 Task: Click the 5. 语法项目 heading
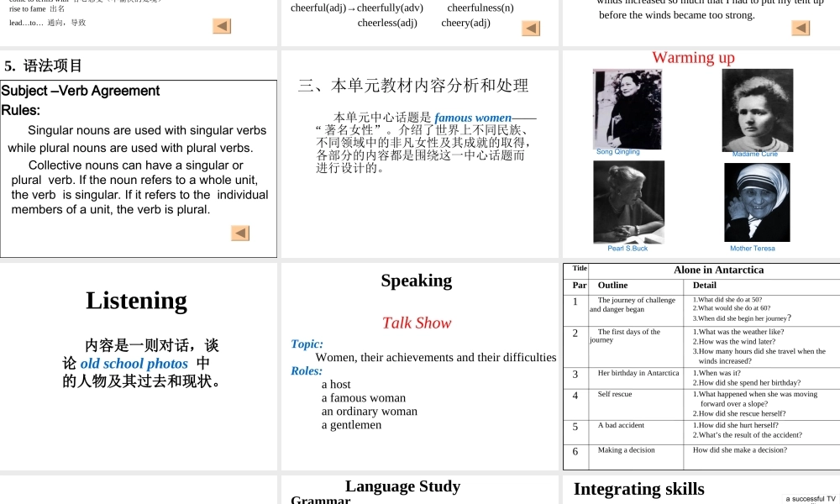tap(43, 66)
